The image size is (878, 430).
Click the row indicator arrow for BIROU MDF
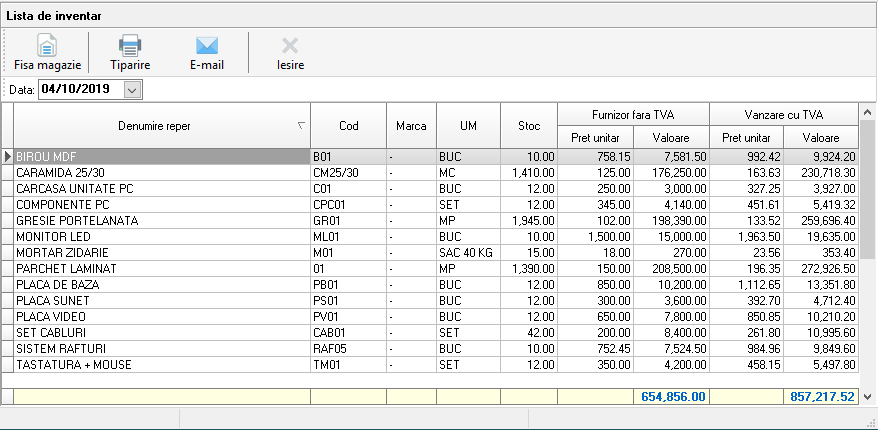(8, 157)
